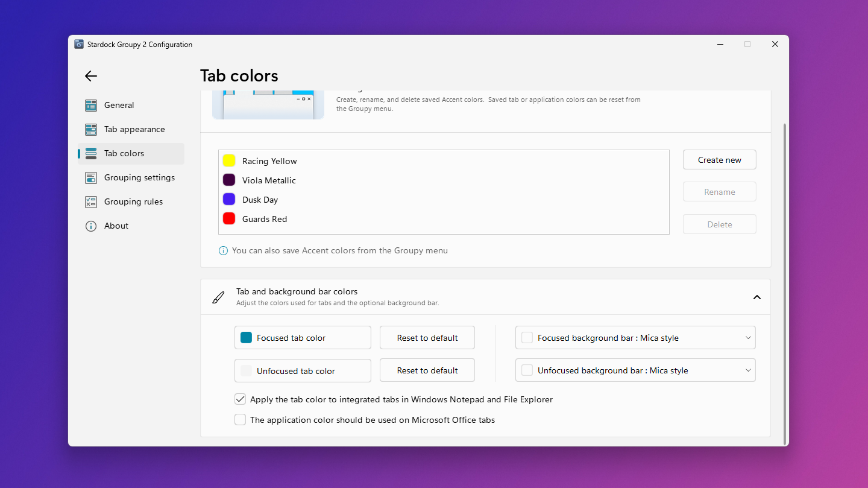Open the General settings page
Screen dimensions: 868x488
click(131, 106)
